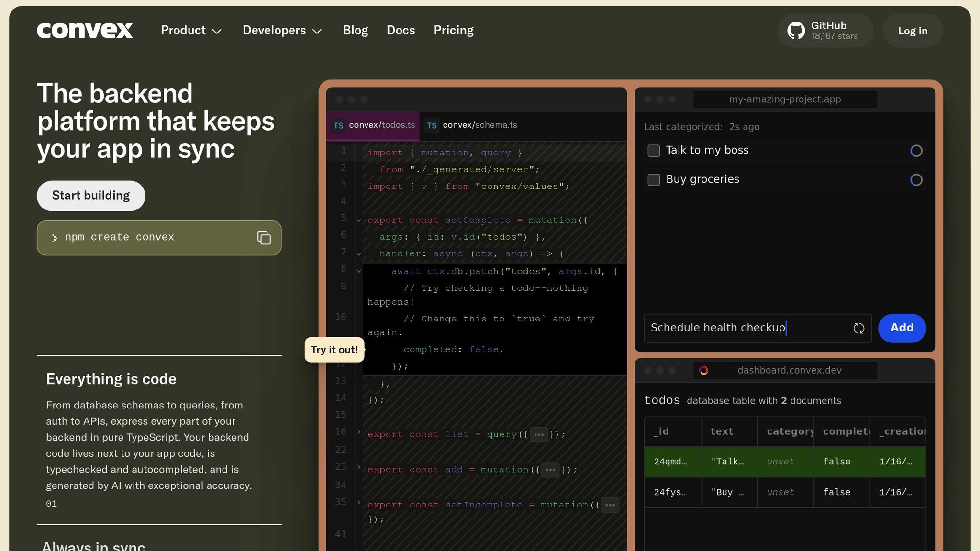Check the Talk to my boss checkbox
The height and width of the screenshot is (551, 980).
[654, 151]
